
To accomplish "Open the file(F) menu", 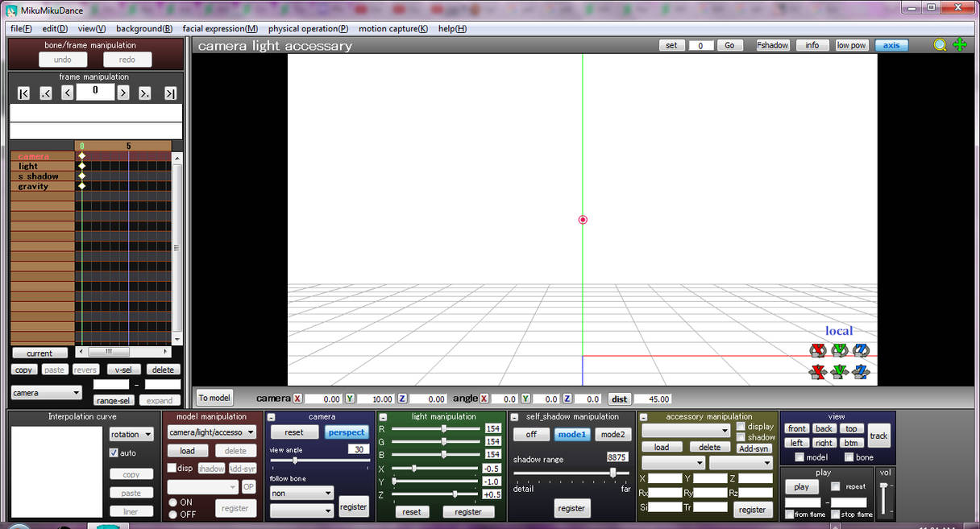I will point(22,28).
